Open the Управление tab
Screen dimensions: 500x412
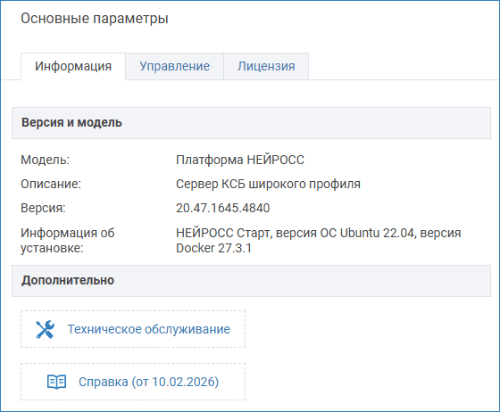(174, 66)
